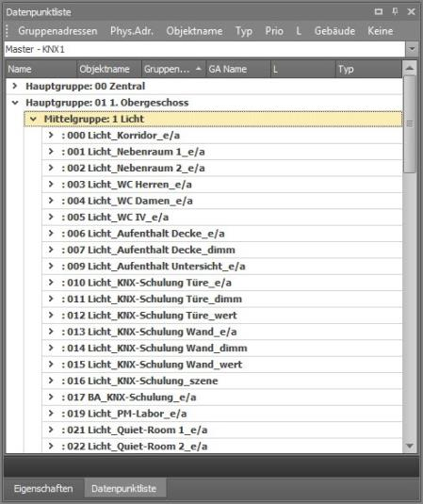The image size is (423, 504).
Task: Select row 019 Licht_PM-Labor_e/a
Action: [x=221, y=414]
